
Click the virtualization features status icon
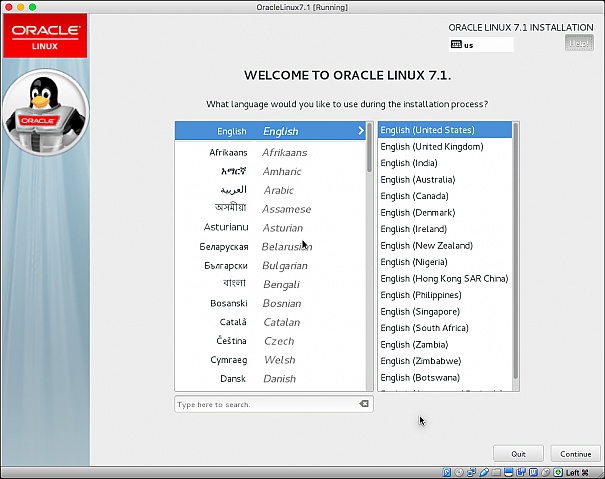point(533,472)
